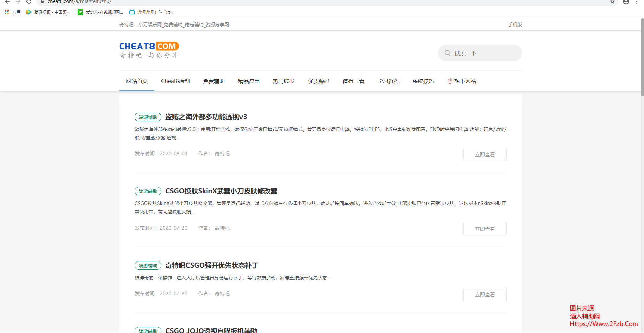The width and height of the screenshot is (644, 333).
Task: Click 端游辅助 tag on 强开优先状态补丁 post
Action: pyautogui.click(x=148, y=265)
